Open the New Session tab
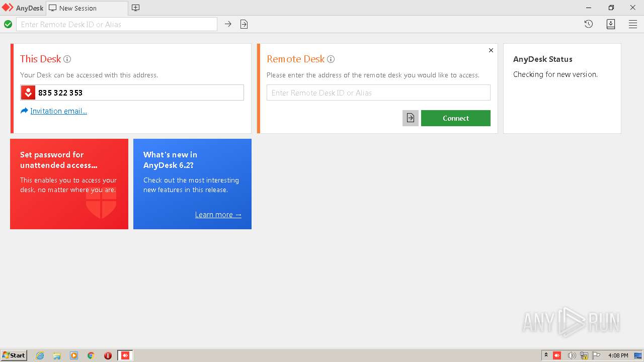Image resolution: width=644 pixels, height=362 pixels. point(87,8)
